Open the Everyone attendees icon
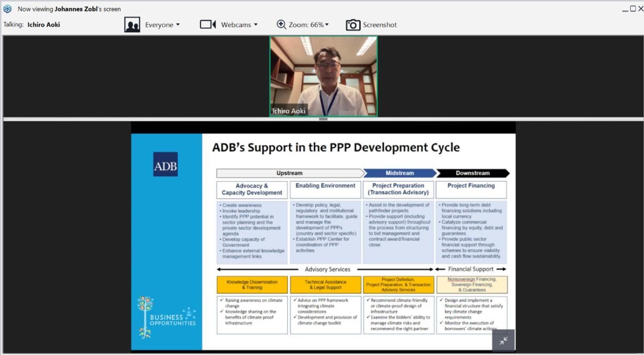The image size is (644, 355). [132, 25]
